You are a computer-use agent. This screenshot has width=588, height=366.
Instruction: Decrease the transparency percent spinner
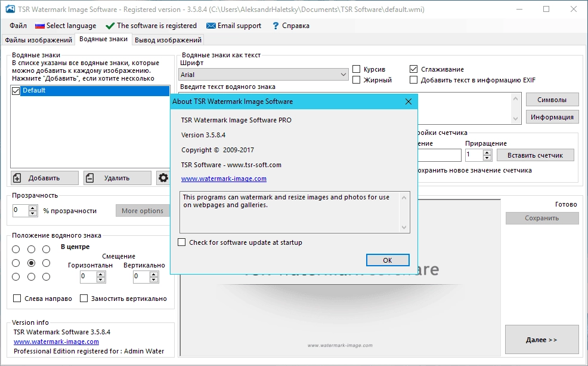click(33, 213)
